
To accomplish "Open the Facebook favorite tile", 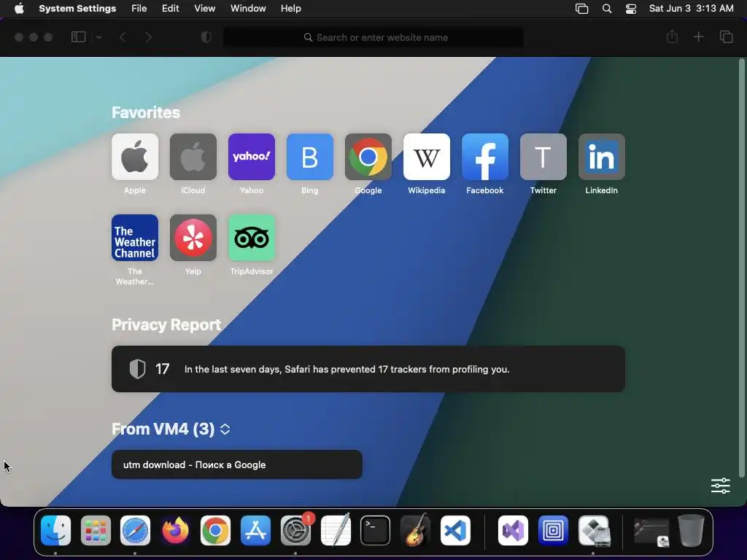I will (x=485, y=157).
